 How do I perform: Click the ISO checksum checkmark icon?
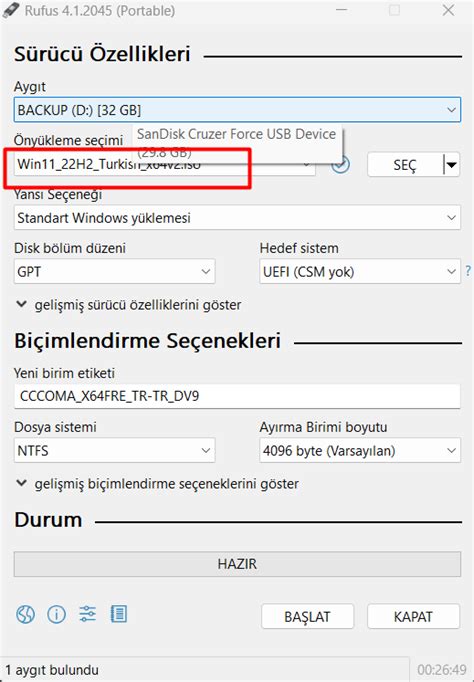340,164
